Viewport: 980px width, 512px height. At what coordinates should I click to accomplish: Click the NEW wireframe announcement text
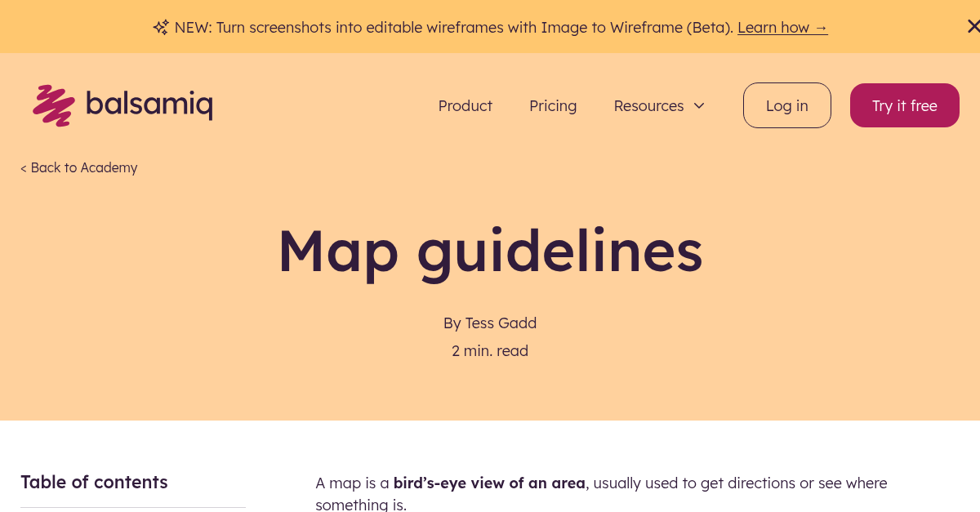tap(449, 27)
